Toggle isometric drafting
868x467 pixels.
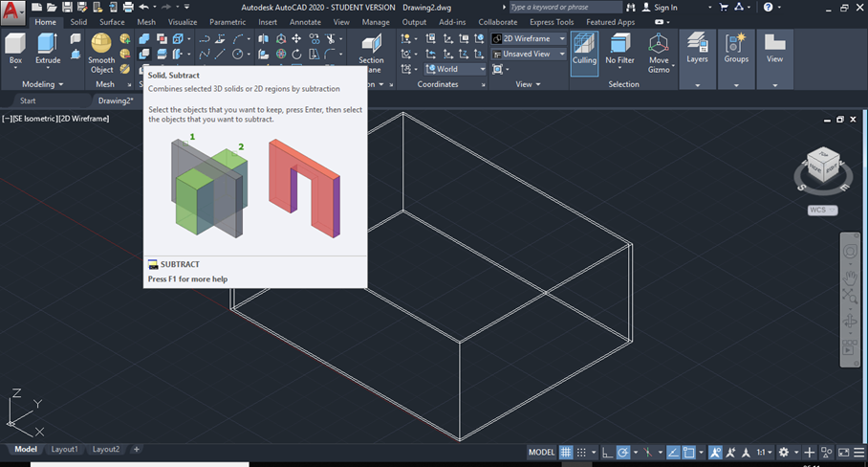[647, 453]
